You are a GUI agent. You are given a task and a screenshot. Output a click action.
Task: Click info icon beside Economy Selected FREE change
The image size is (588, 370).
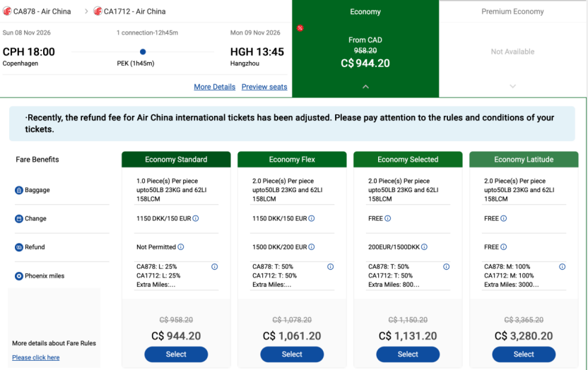[x=388, y=218]
